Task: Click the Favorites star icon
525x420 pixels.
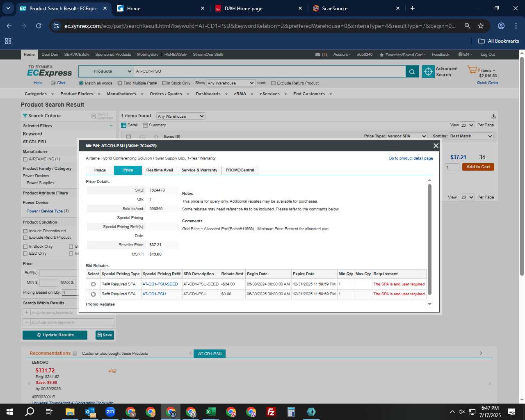Action: coord(382,55)
